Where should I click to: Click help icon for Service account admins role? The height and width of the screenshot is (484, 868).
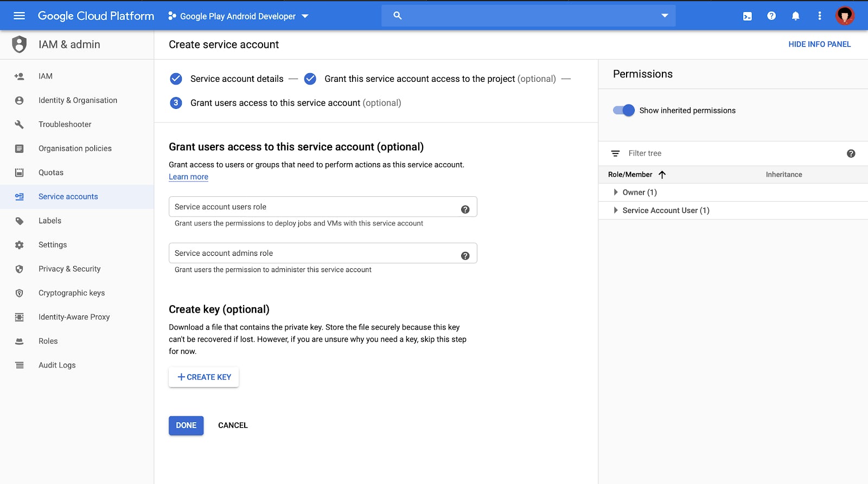(465, 256)
